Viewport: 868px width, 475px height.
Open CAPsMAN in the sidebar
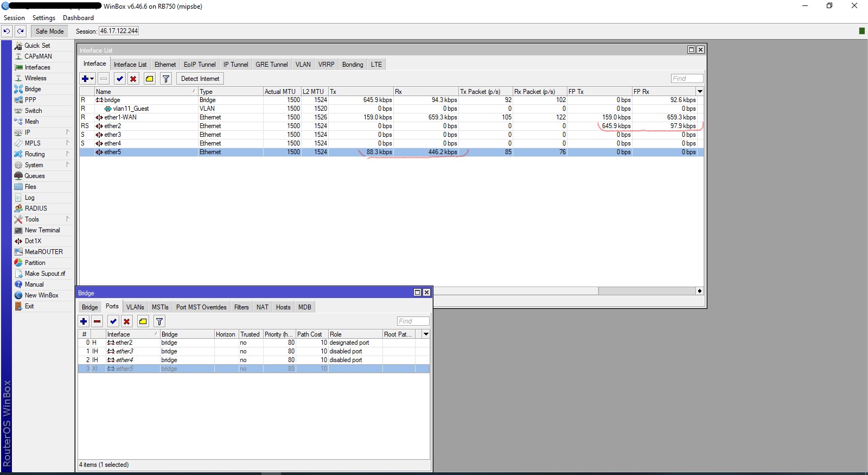[38, 56]
